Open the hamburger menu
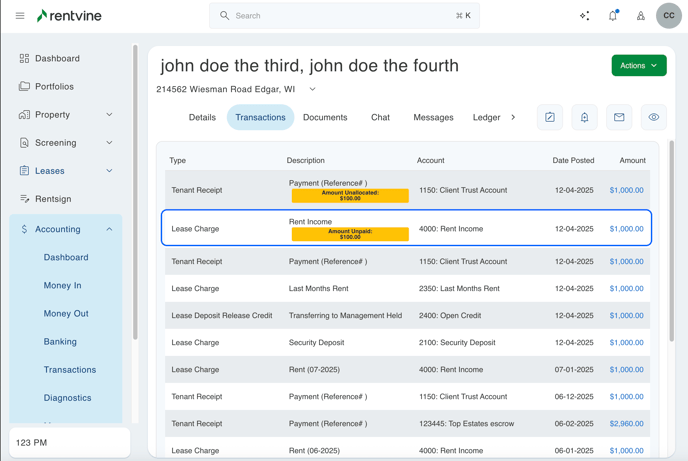This screenshot has height=461, width=688. tap(20, 16)
